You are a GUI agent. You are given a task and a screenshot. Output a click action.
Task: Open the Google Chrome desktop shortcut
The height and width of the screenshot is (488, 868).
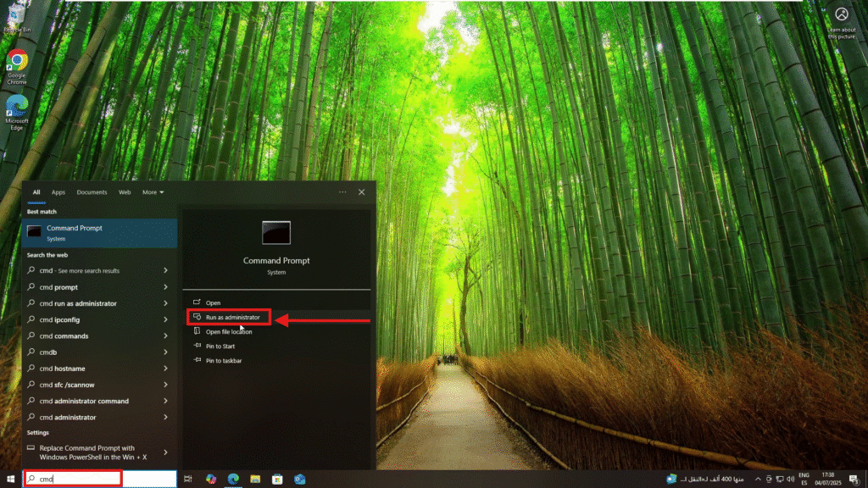(17, 67)
